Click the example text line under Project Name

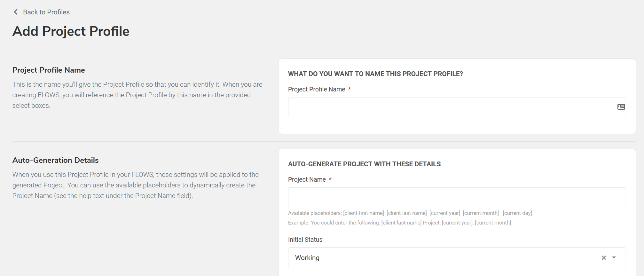coord(399,223)
